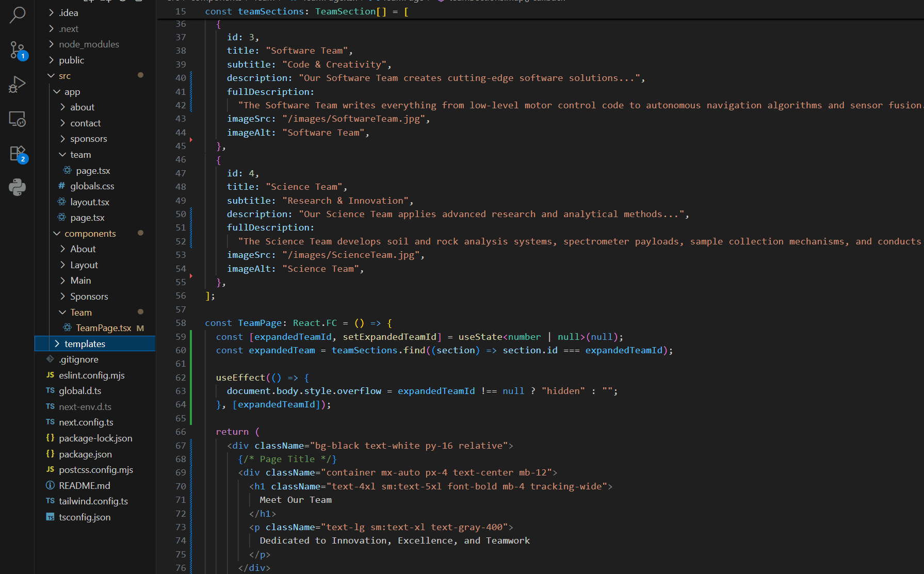Screen dimensions: 924x574
Task: Open Source Control view with badge
Action: tap(18, 50)
